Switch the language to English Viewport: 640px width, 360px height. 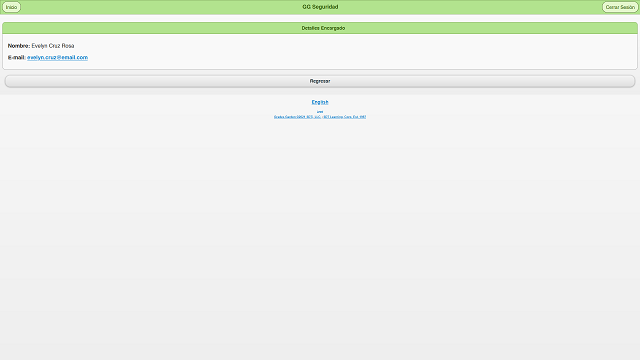tap(320, 102)
